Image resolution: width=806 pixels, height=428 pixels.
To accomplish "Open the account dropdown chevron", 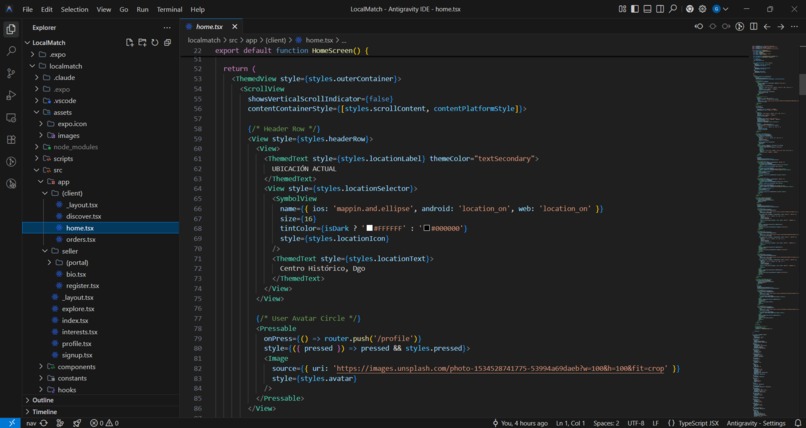I will pos(725,9).
